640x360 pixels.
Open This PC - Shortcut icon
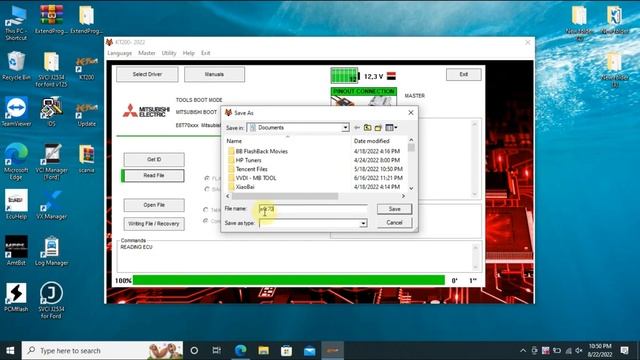pos(16,22)
